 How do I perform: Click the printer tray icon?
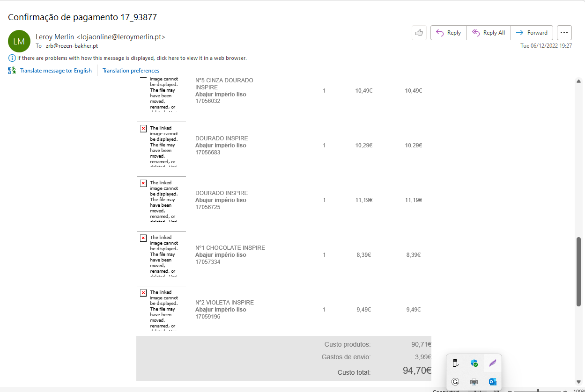coord(474,382)
